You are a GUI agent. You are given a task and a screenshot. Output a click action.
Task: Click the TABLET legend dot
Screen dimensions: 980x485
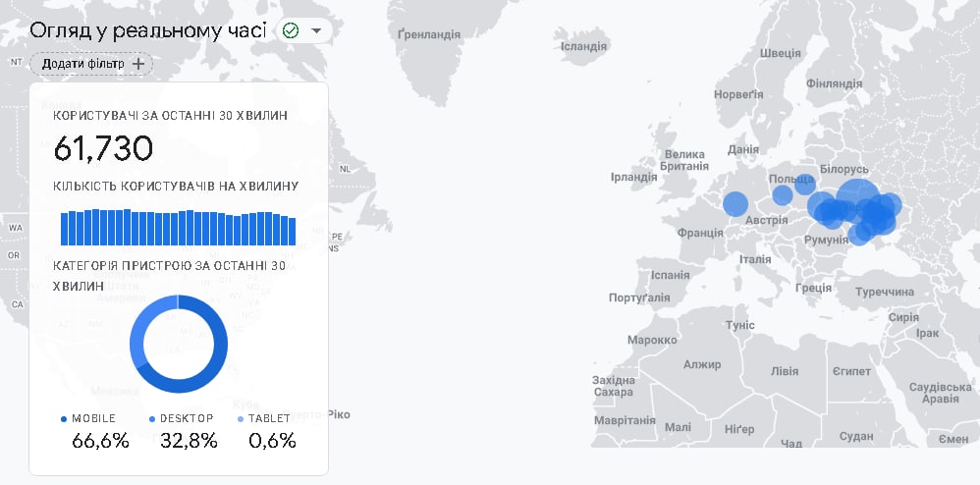coord(241,419)
